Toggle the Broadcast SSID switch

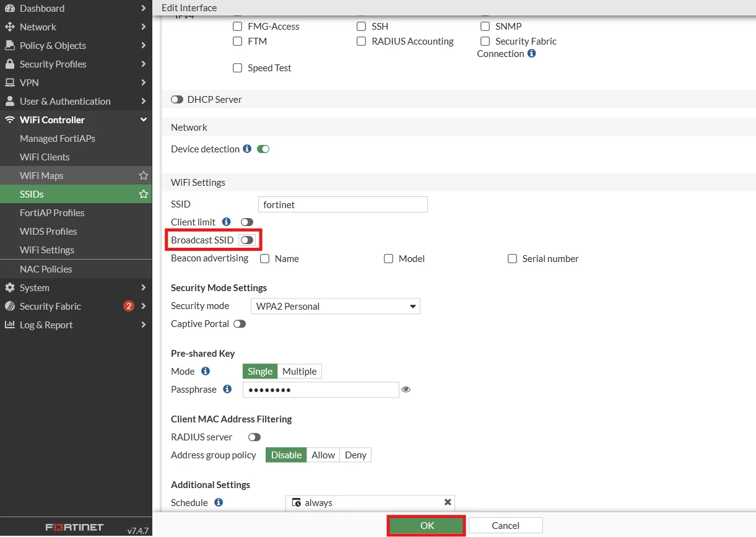click(x=246, y=240)
